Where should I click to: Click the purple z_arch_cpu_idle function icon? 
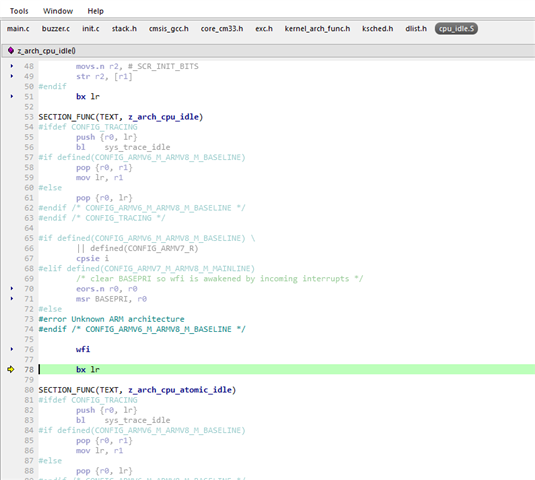click(x=11, y=50)
